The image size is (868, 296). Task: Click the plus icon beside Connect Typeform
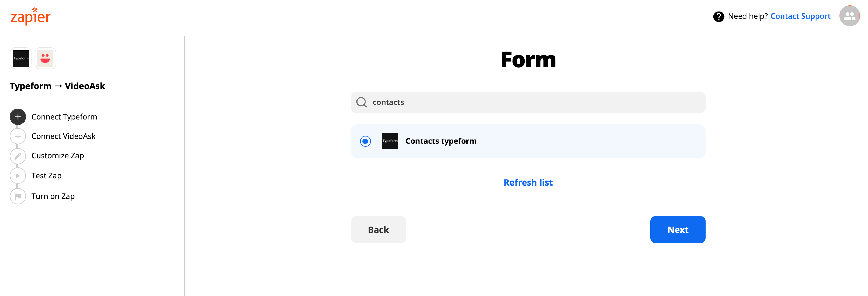click(18, 117)
